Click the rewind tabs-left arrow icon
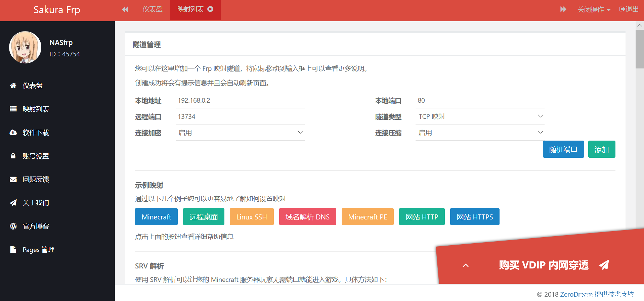The width and height of the screenshot is (644, 301). tap(125, 9)
